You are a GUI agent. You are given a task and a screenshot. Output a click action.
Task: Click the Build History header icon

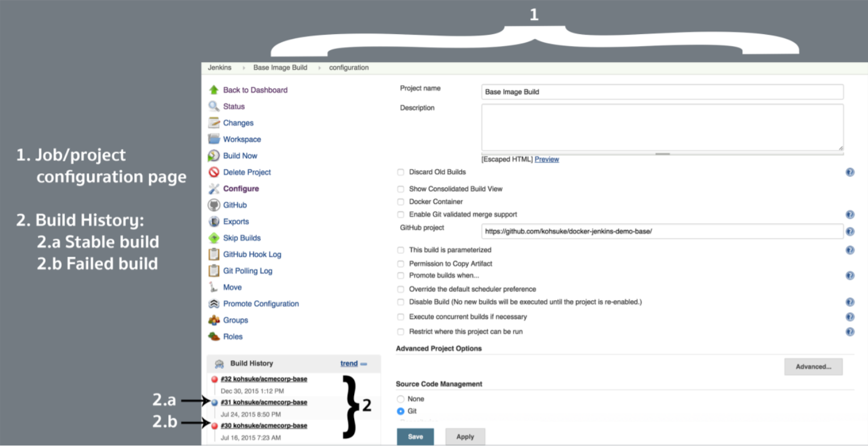219,363
